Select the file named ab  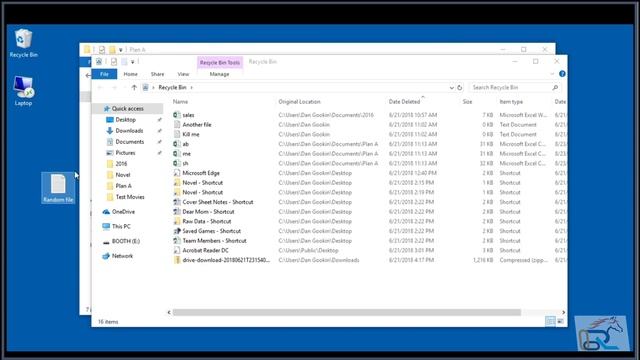pyautogui.click(x=186, y=144)
